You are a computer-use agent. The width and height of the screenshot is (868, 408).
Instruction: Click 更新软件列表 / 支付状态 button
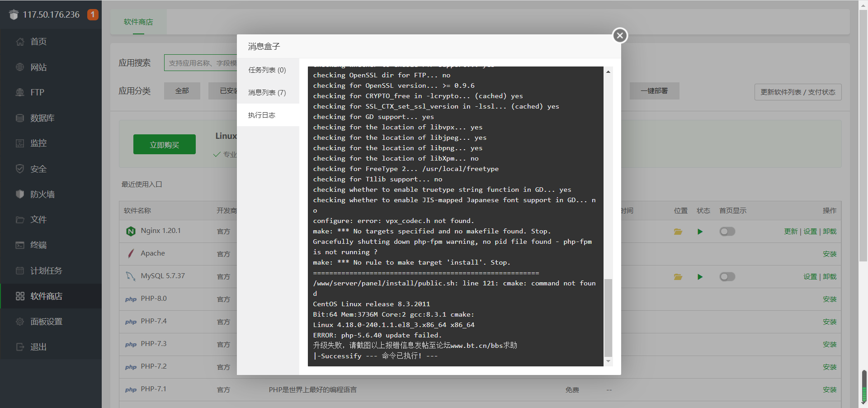tap(797, 92)
